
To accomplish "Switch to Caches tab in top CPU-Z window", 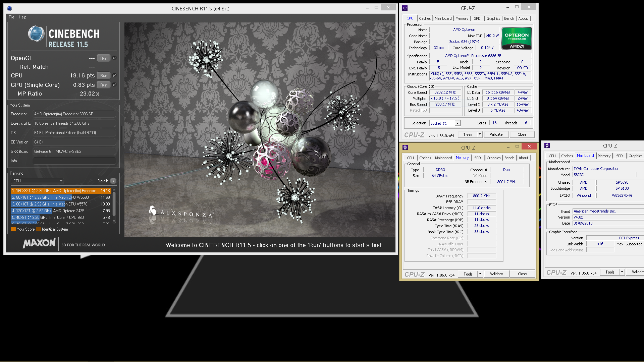I will [x=425, y=18].
